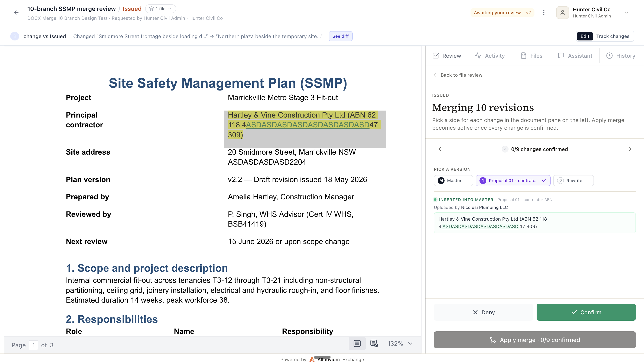Click the Site Safety Management Plan heading

pyautogui.click(x=228, y=83)
